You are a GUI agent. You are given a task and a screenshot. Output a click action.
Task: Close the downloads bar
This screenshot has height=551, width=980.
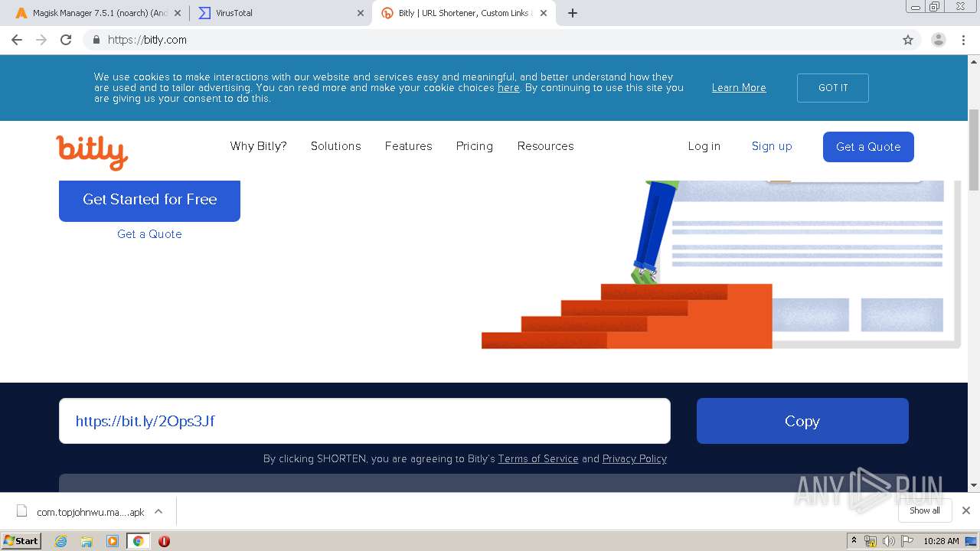coord(966,510)
